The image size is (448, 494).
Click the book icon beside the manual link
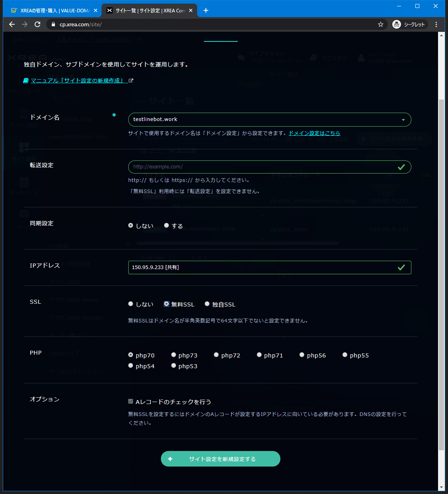25,80
